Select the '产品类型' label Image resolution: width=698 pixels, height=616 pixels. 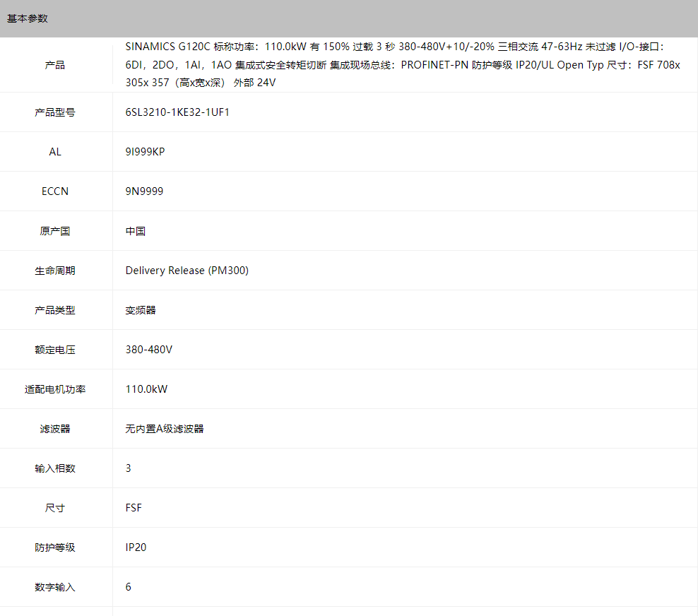coord(55,310)
